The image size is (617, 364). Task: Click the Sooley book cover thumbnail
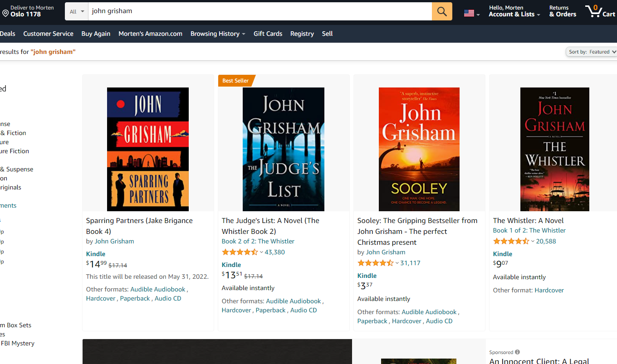pyautogui.click(x=419, y=149)
